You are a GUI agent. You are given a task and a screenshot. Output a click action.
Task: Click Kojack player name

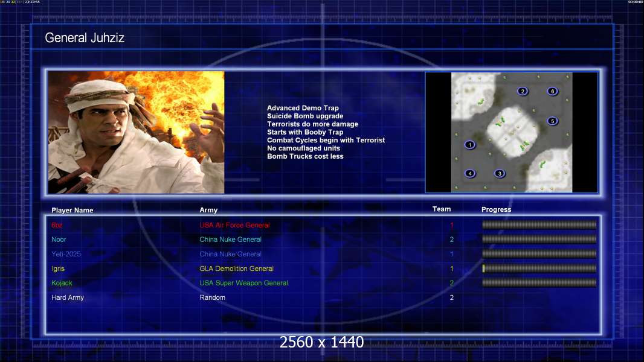62,283
